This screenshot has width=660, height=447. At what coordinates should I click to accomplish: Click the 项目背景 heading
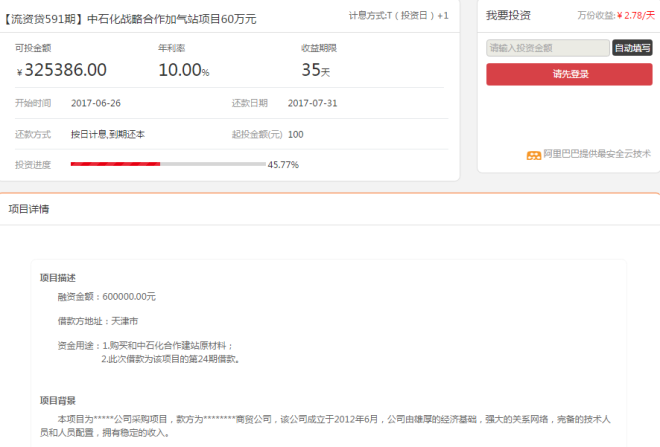[58, 400]
